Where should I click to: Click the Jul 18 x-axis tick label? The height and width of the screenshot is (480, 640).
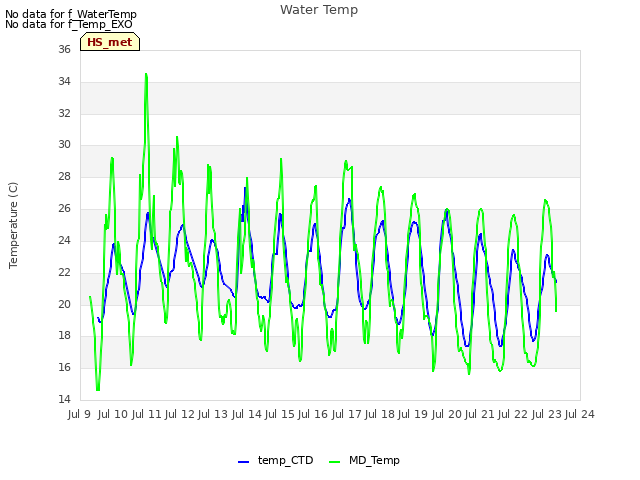click(380, 414)
